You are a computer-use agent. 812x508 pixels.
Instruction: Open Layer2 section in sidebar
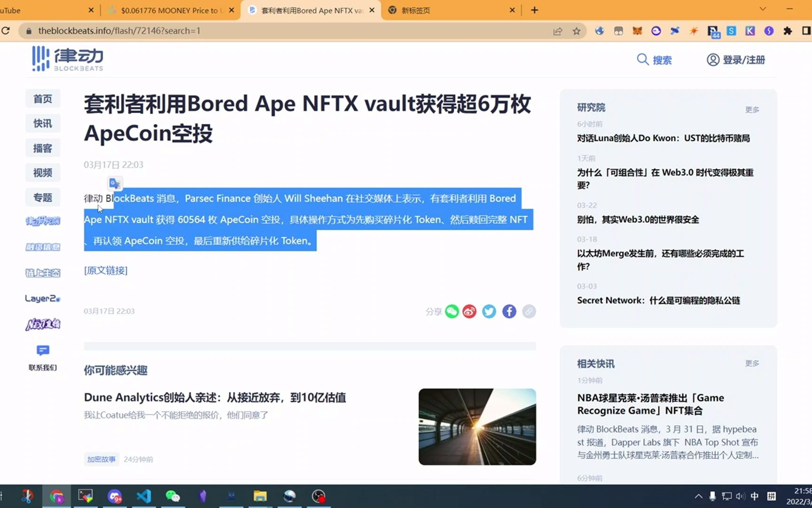[x=43, y=298]
